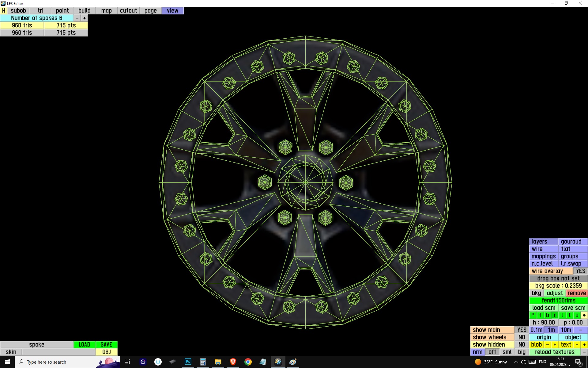
Task: Set grid size to 10m
Action: coord(566,330)
